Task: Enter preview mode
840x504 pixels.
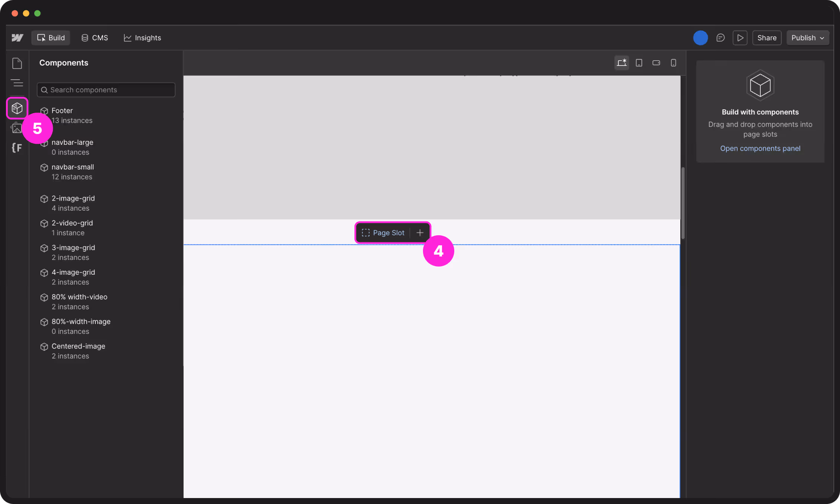Action: [x=740, y=38]
